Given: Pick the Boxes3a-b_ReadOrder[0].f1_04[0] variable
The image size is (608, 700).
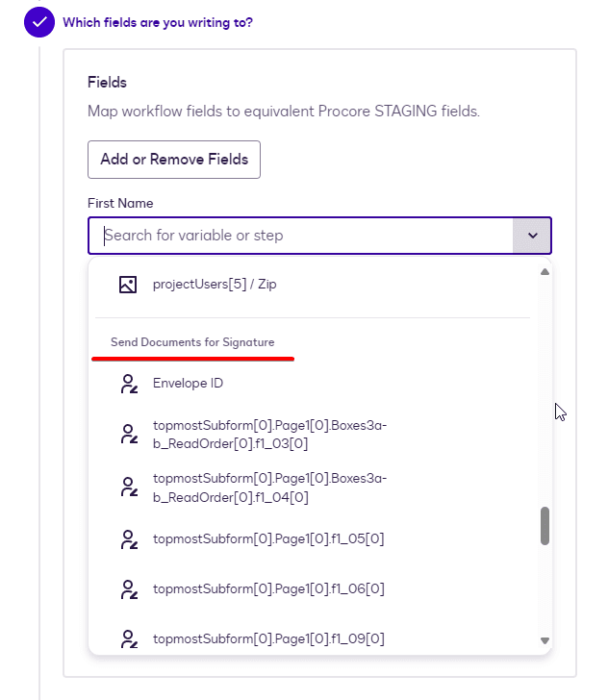Looking at the screenshot, I should (267, 487).
